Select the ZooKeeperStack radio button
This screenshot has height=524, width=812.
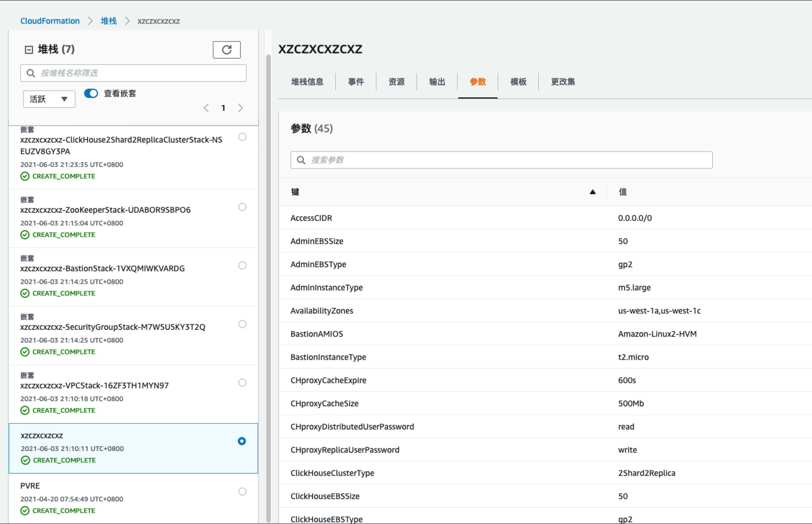click(x=242, y=207)
